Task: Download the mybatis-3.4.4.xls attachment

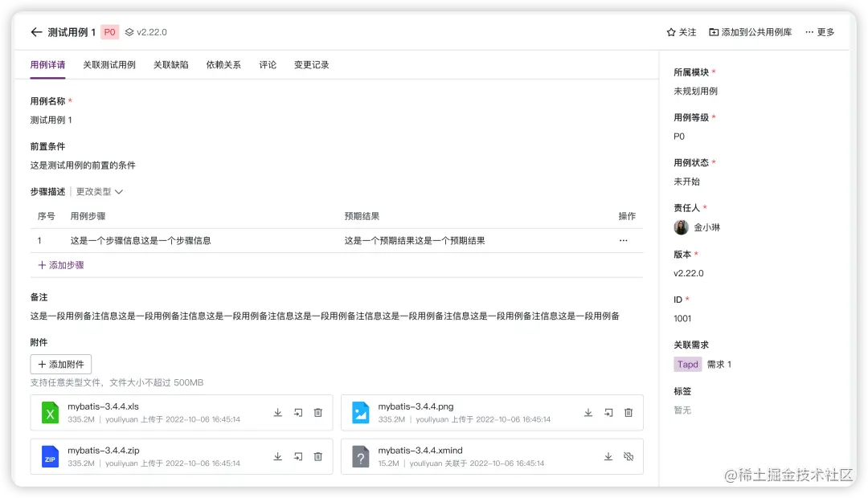Action: click(x=277, y=412)
